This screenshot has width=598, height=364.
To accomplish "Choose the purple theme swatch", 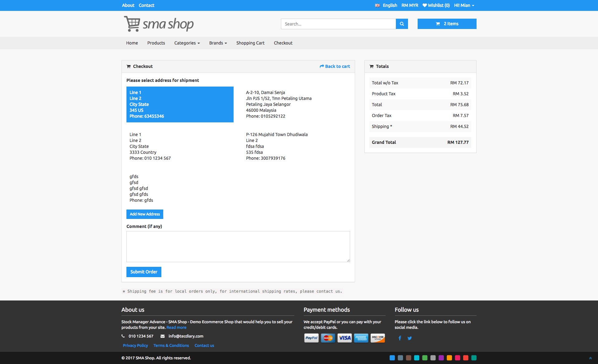I will [x=441, y=358].
